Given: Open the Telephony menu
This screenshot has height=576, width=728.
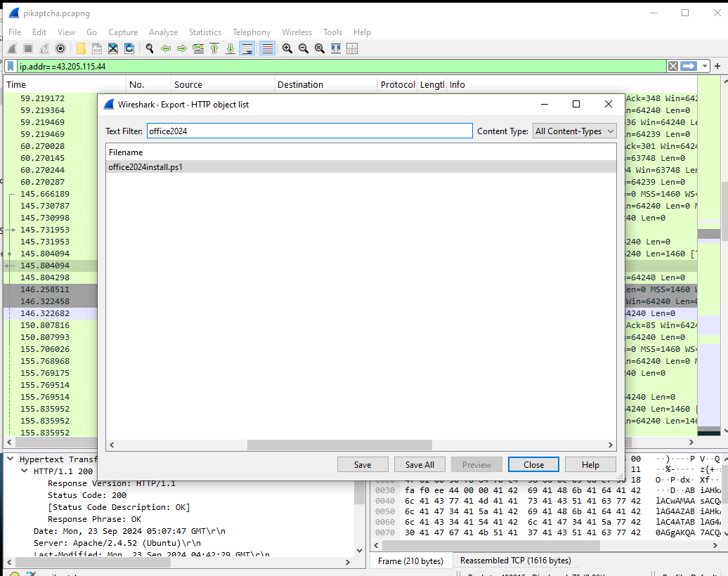Looking at the screenshot, I should pos(252,32).
